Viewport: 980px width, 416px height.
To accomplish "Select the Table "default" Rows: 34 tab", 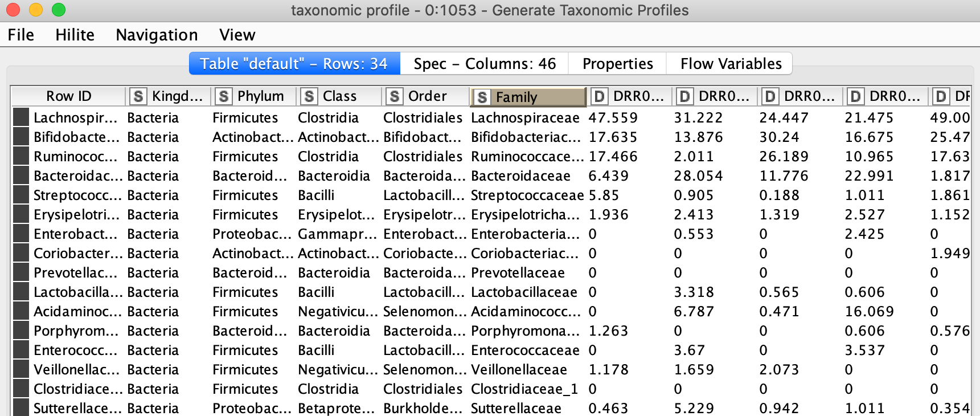I will click(294, 63).
